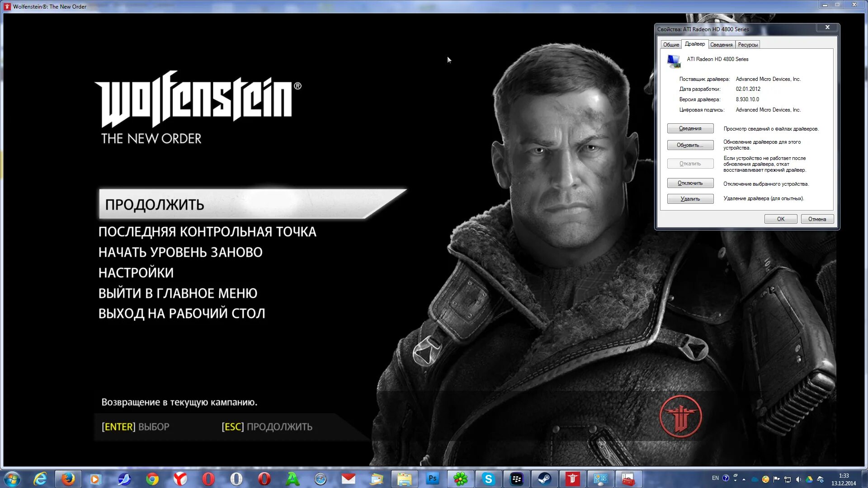Open the orange media player taskbar icon

coord(95,479)
